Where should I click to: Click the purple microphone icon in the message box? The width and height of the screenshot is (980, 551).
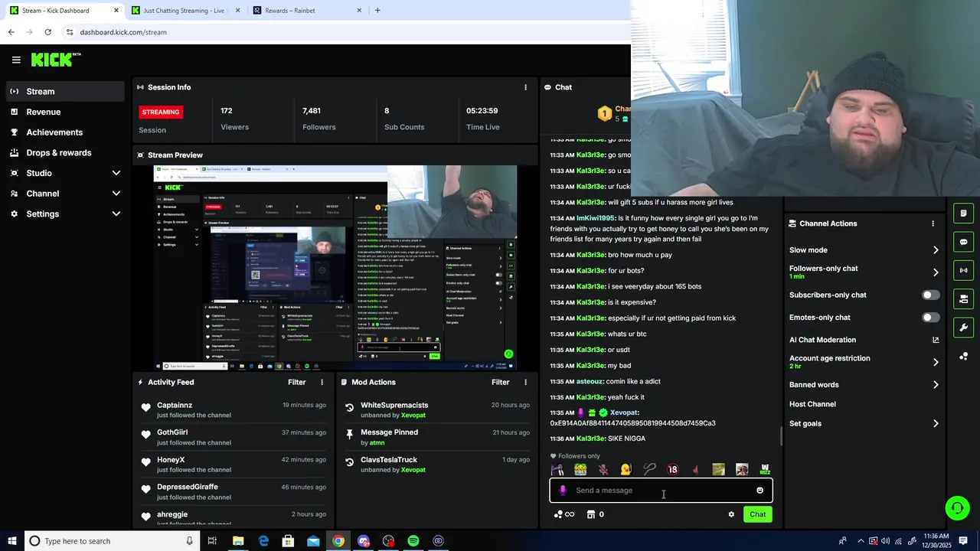(563, 491)
